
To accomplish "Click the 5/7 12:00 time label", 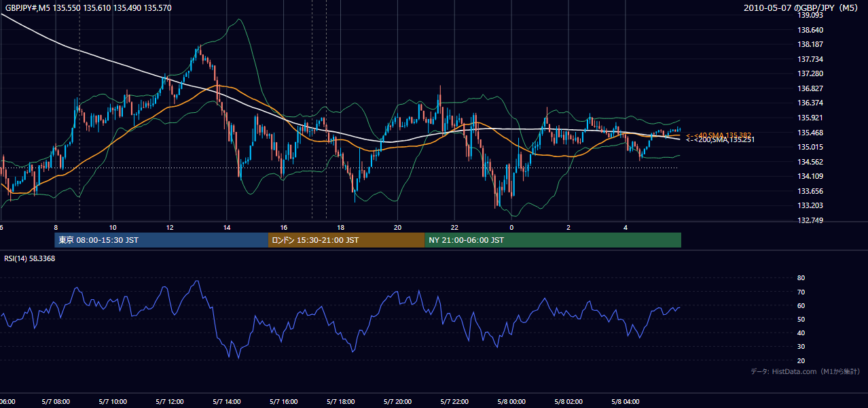I will [x=170, y=402].
